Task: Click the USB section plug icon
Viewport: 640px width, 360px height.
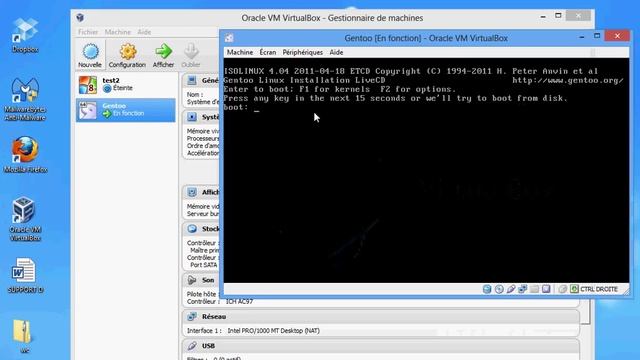Action: point(191,346)
